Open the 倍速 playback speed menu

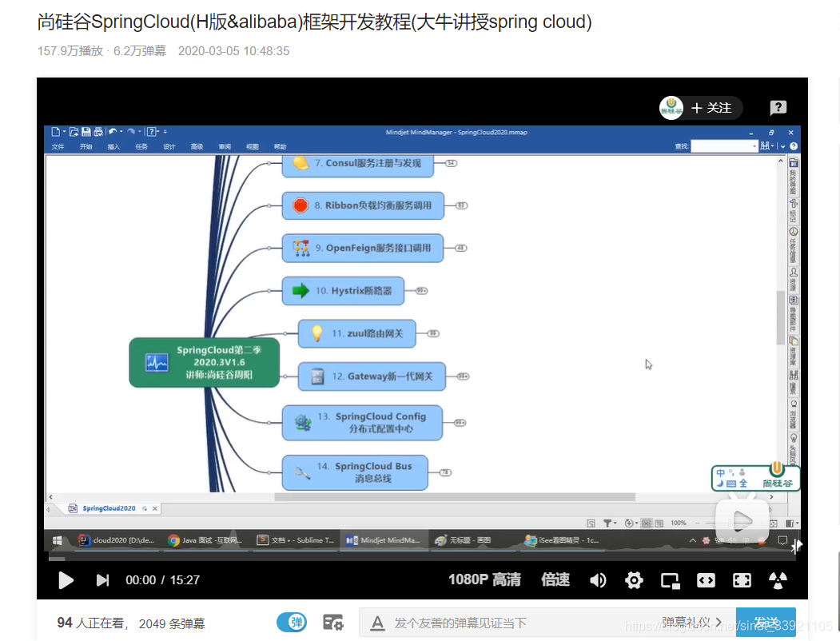tap(555, 579)
